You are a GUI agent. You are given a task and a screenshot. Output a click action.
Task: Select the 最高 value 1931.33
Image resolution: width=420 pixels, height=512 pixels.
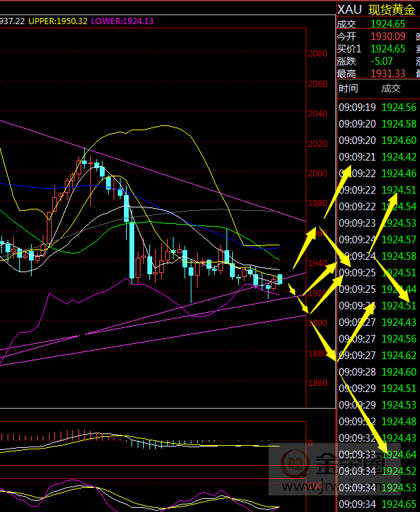click(x=388, y=74)
